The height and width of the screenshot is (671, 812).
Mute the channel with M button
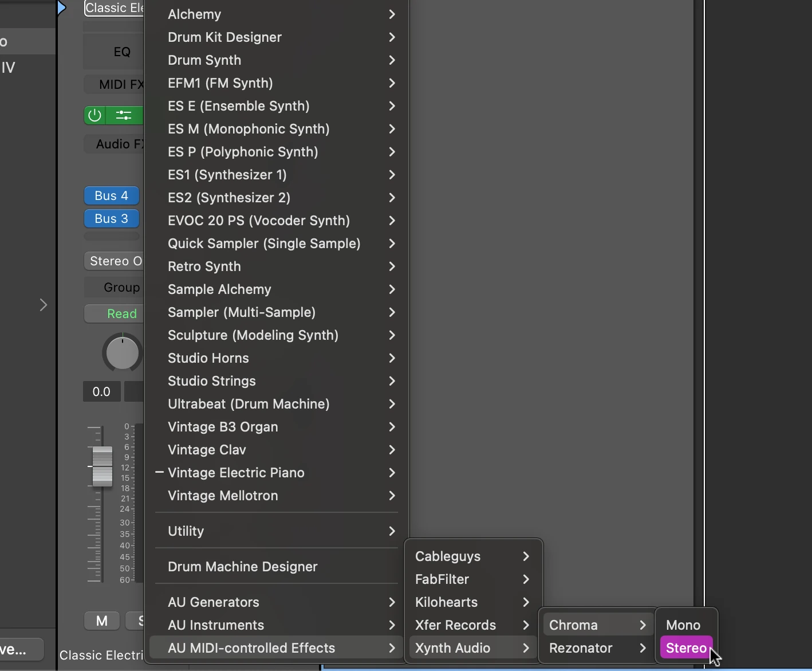coord(102,621)
